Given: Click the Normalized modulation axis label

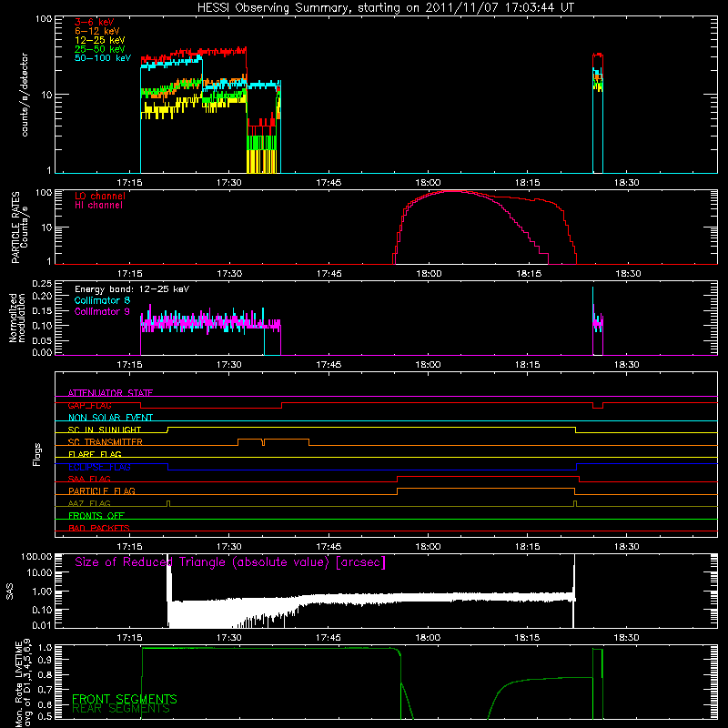Looking at the screenshot, I should pyautogui.click(x=17, y=318).
